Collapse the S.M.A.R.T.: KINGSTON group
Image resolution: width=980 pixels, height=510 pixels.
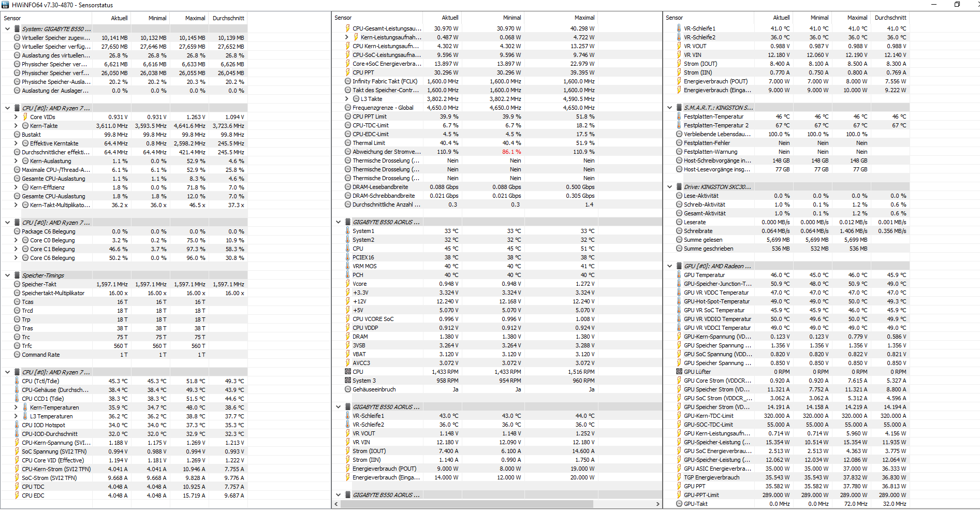(669, 108)
